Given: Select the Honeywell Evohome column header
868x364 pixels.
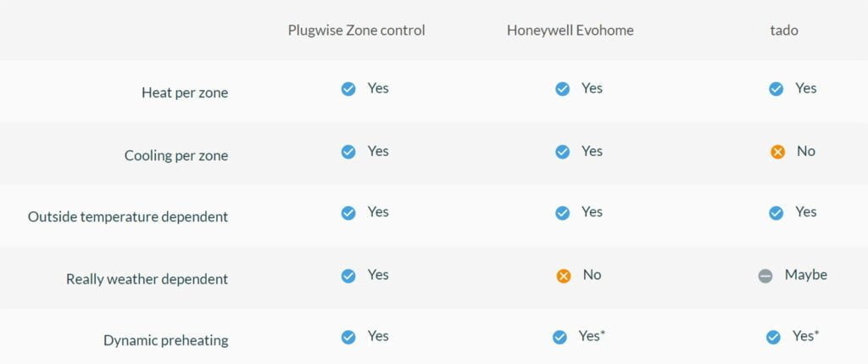Looking at the screenshot, I should [x=570, y=31].
